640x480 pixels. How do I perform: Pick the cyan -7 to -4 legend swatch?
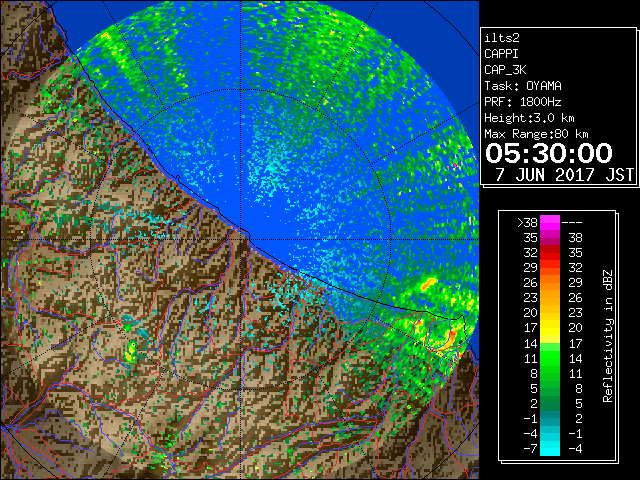(550, 449)
